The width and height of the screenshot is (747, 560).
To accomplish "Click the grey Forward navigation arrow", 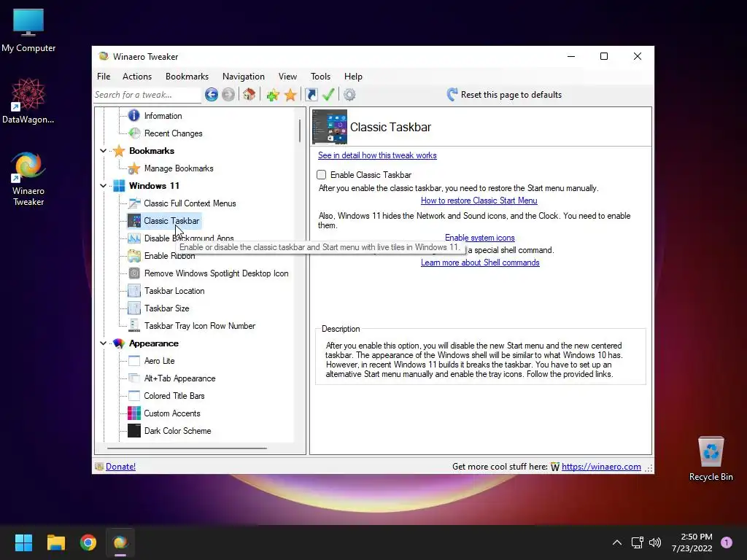I will click(228, 95).
